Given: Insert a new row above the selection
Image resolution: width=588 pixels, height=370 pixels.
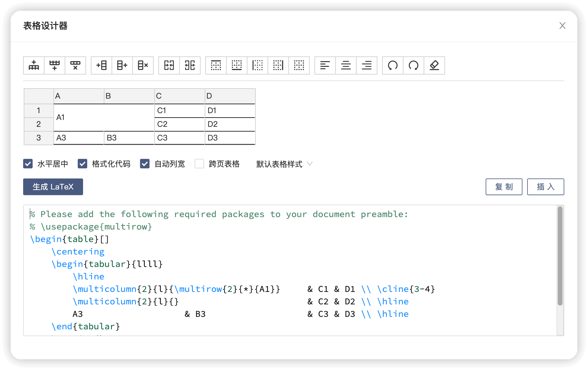Looking at the screenshot, I should point(34,65).
